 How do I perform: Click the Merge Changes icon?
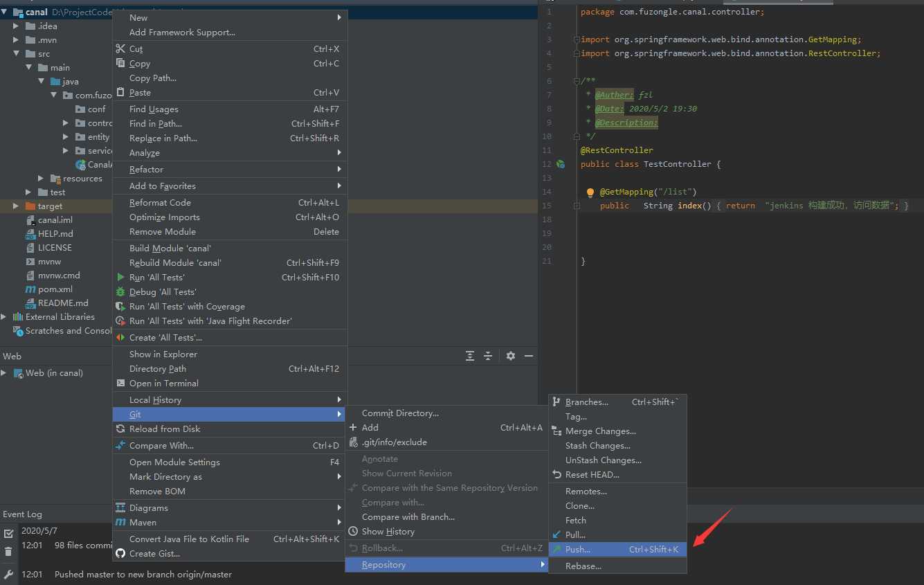(x=556, y=431)
